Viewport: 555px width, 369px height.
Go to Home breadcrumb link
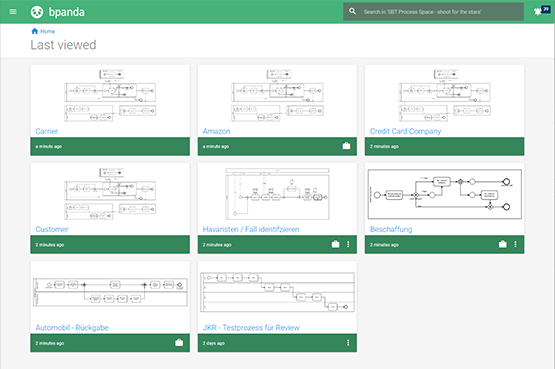47,31
